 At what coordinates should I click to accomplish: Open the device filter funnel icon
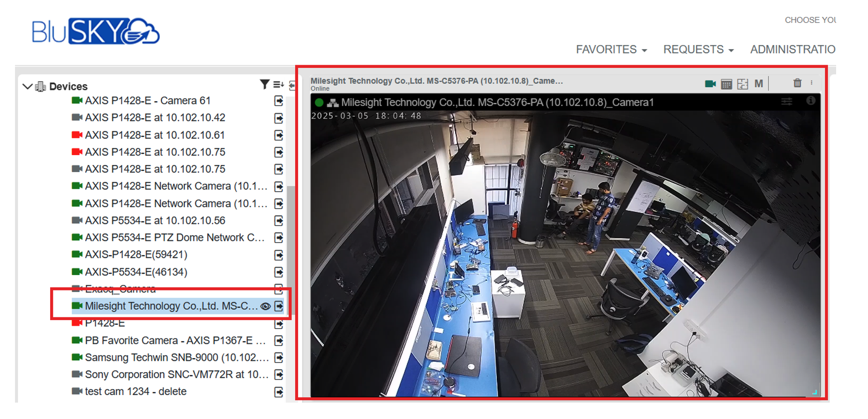click(x=264, y=84)
